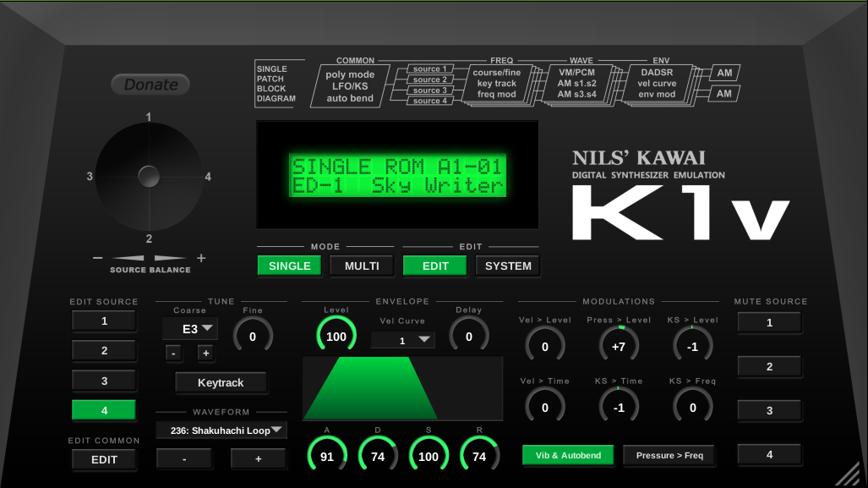
Task: Click source 1 in the block diagram
Action: click(430, 69)
